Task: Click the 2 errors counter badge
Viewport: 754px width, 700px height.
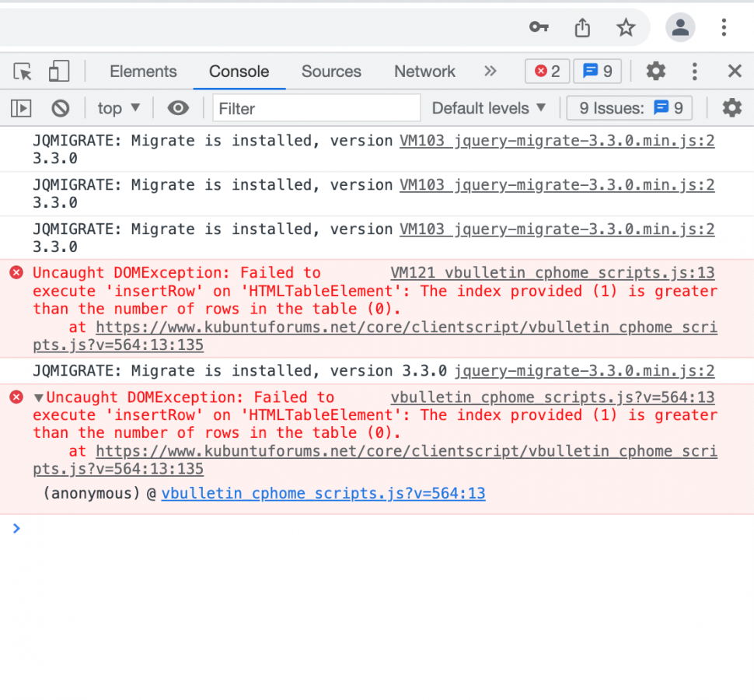Action: 547,72
